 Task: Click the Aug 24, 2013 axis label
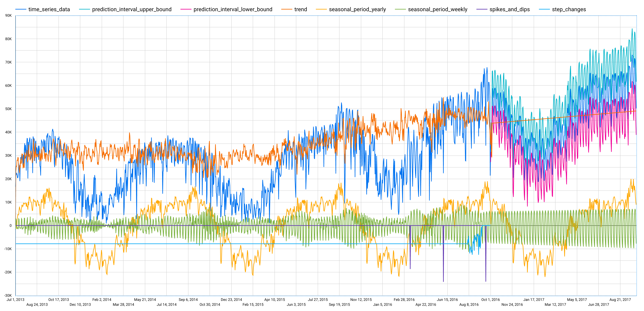pyautogui.click(x=37, y=305)
